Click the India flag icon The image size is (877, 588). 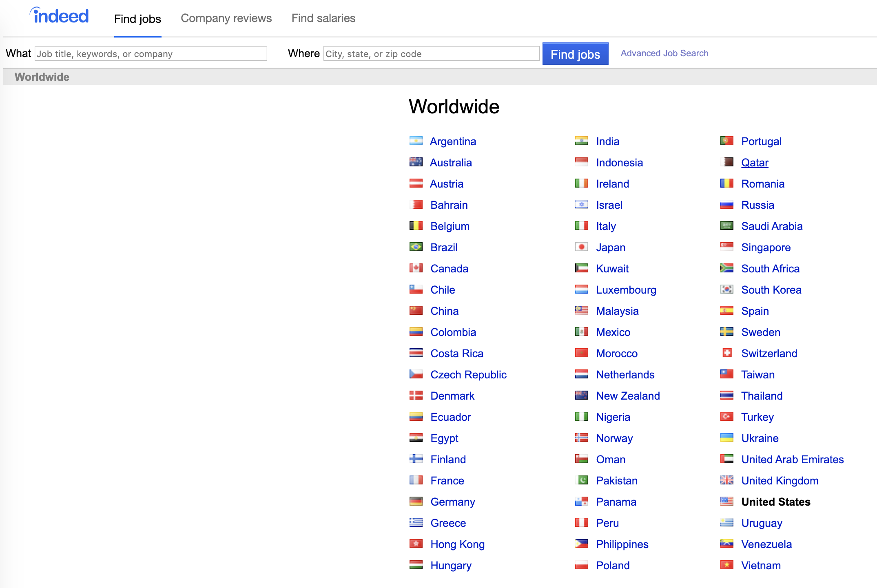tap(581, 141)
